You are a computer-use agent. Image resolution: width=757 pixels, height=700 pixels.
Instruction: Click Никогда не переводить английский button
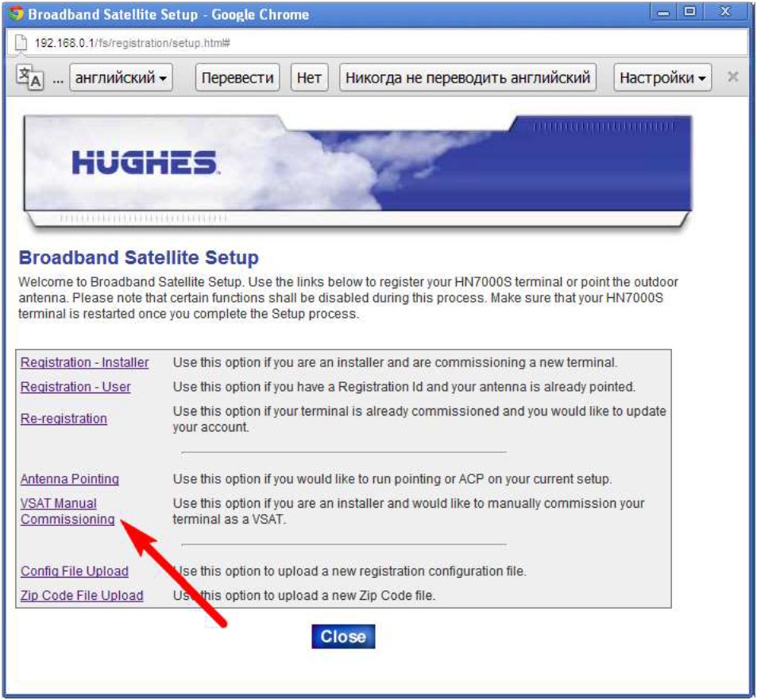tap(468, 77)
